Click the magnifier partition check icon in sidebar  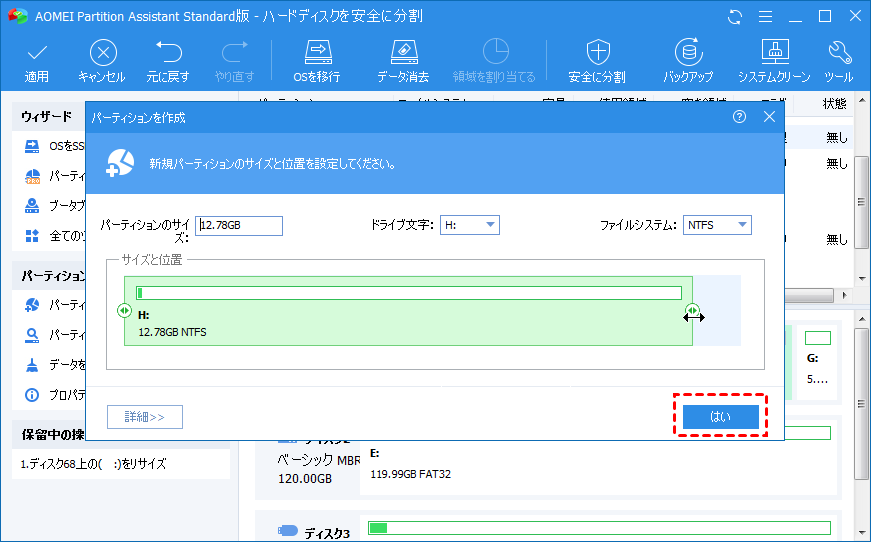(x=32, y=335)
